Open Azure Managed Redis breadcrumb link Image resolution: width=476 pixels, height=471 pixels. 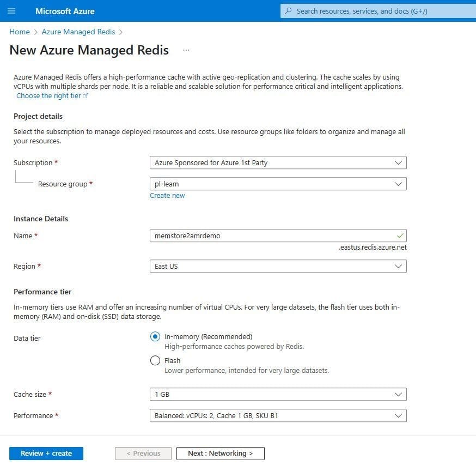pyautogui.click(x=78, y=32)
